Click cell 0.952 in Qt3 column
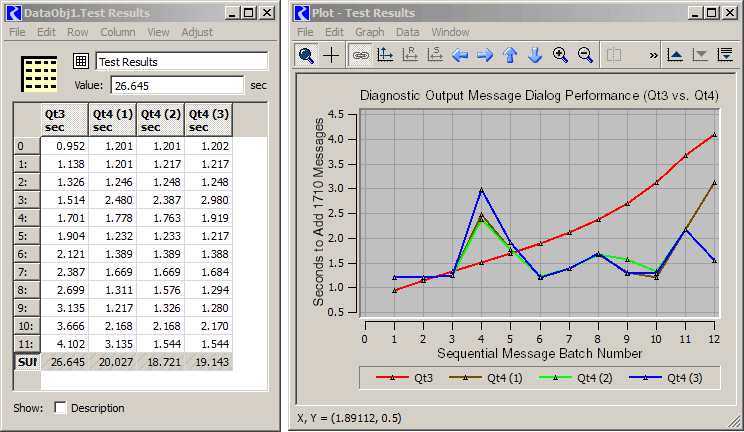This screenshot has height=432, width=744. pos(65,146)
